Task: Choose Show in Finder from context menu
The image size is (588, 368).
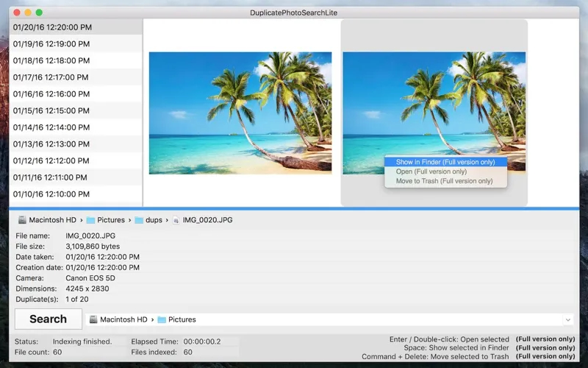Action: tap(445, 162)
